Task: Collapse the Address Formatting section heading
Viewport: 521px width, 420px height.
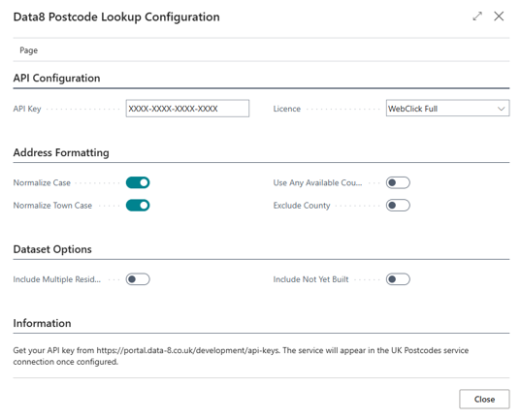Action: click(x=61, y=152)
